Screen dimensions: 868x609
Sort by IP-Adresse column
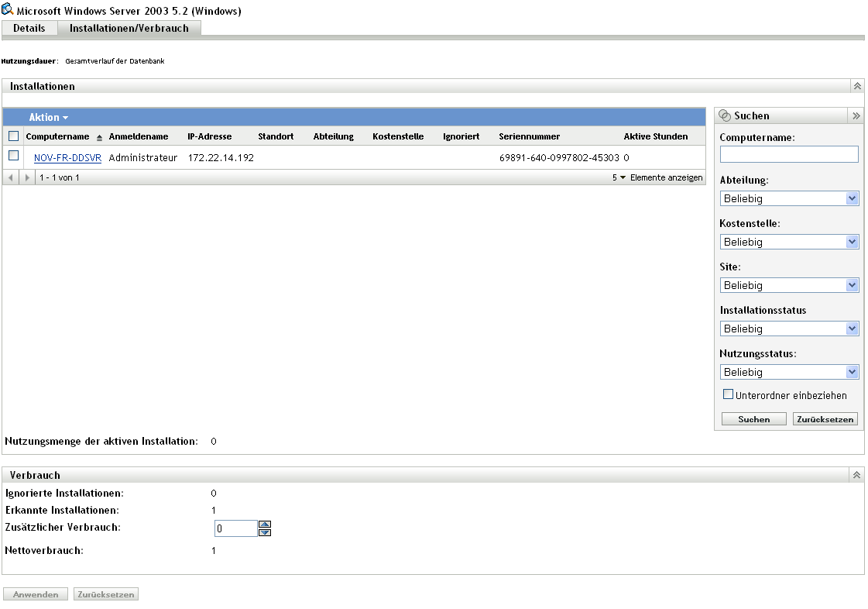coord(209,136)
